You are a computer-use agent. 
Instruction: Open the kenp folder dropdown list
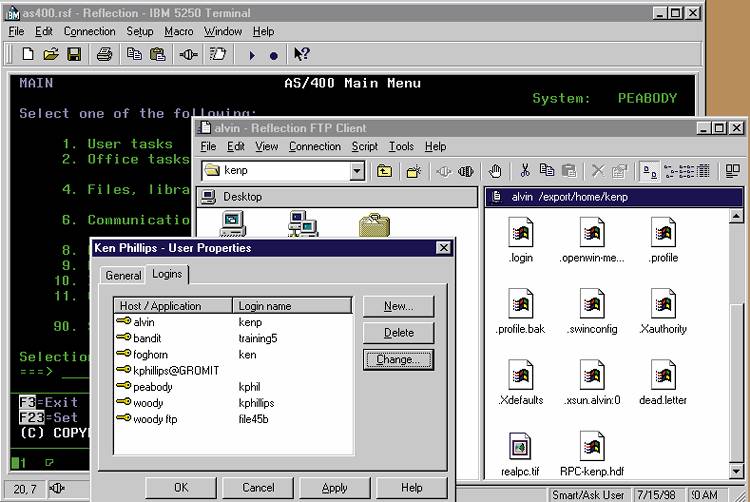tap(357, 171)
